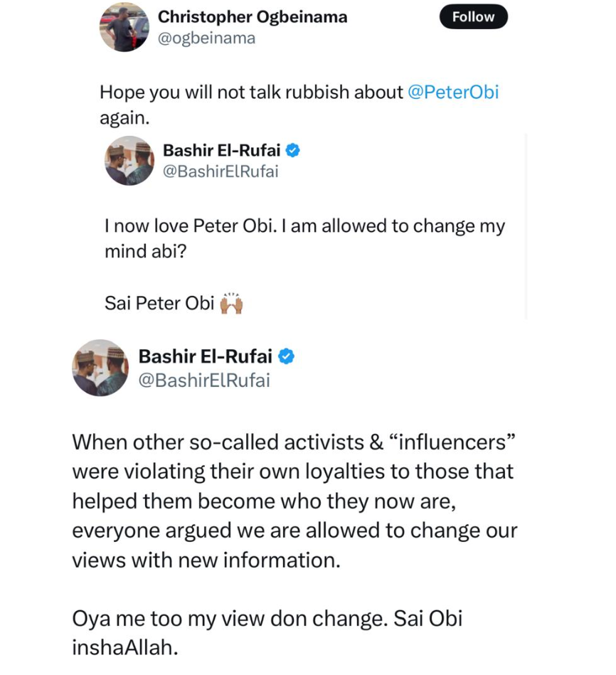The width and height of the screenshot is (616, 675).
Task: Open the @PeterObi mention link
Action: tap(454, 92)
